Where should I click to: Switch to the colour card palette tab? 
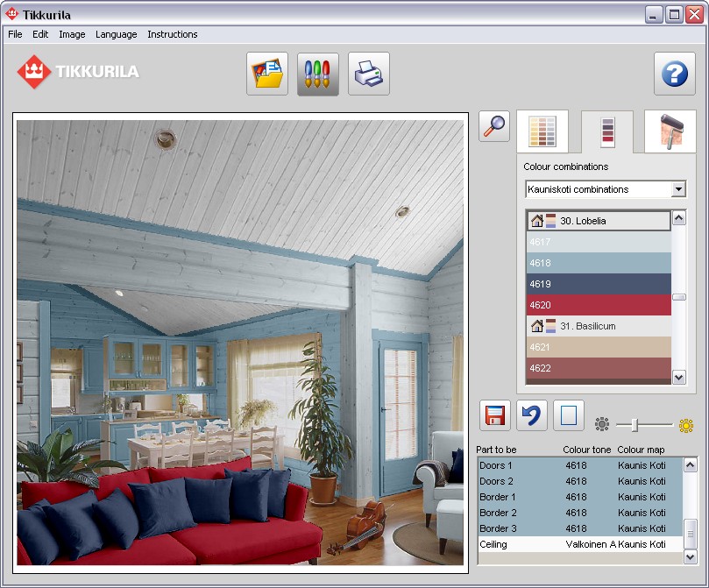click(x=542, y=131)
